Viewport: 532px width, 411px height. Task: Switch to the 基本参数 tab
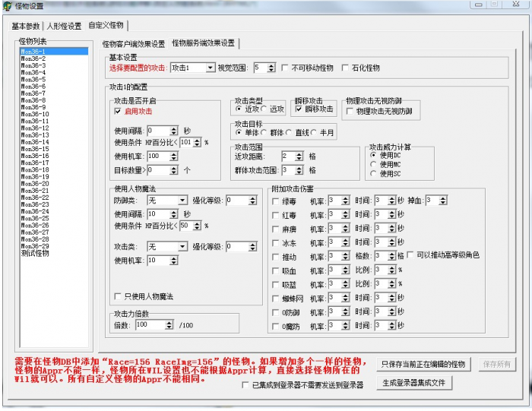(26, 25)
